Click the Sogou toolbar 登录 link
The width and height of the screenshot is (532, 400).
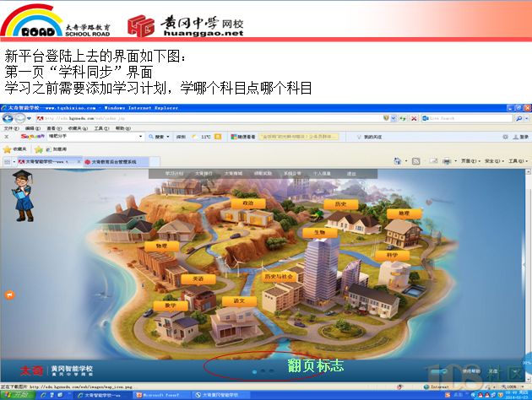pos(522,137)
